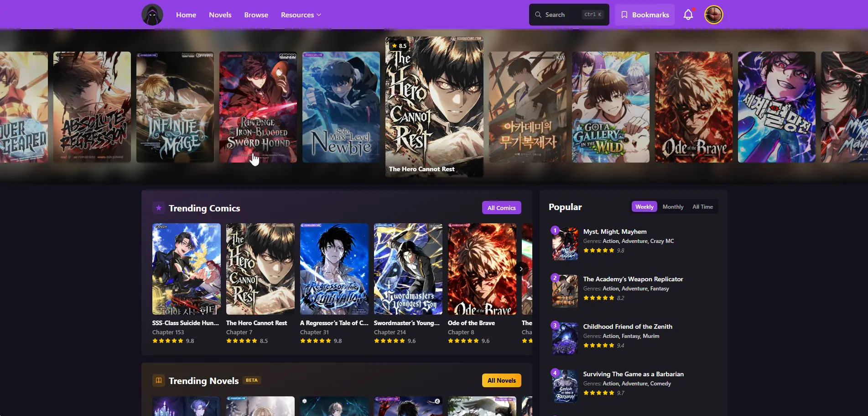
Task: Open notifications bell
Action: point(688,15)
